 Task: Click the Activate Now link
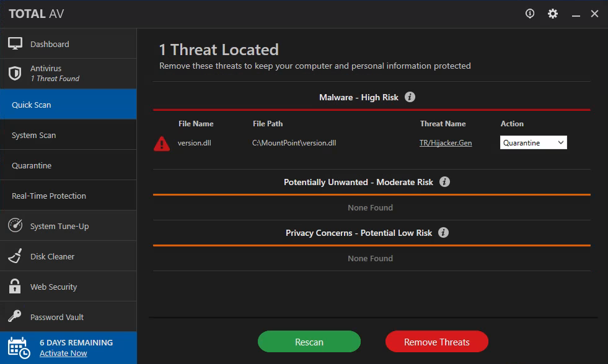coord(63,353)
